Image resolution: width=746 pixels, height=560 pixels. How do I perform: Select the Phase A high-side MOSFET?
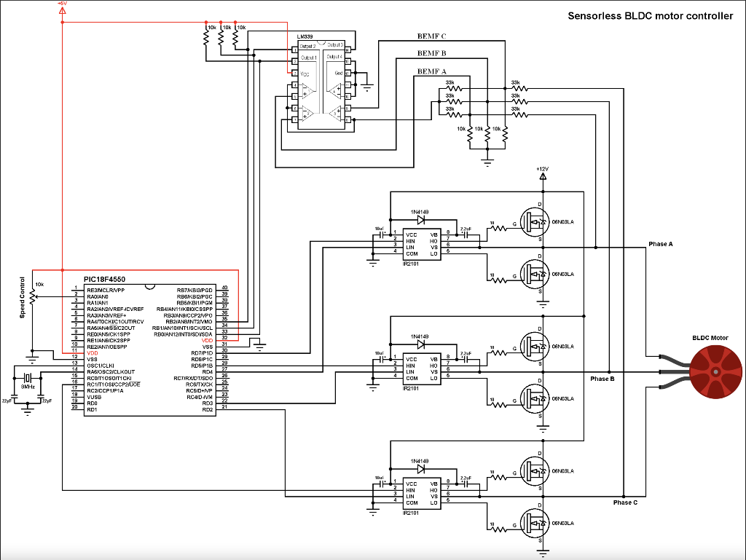(534, 222)
